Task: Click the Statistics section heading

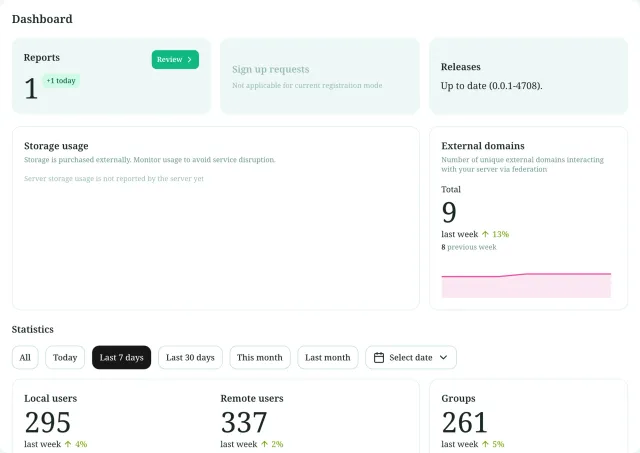Action: [x=33, y=329]
